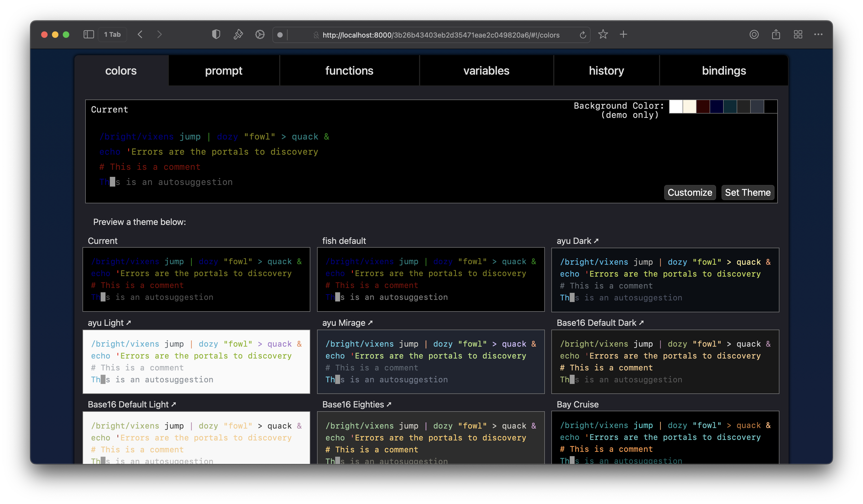Click the fish default theme title

pyautogui.click(x=344, y=241)
